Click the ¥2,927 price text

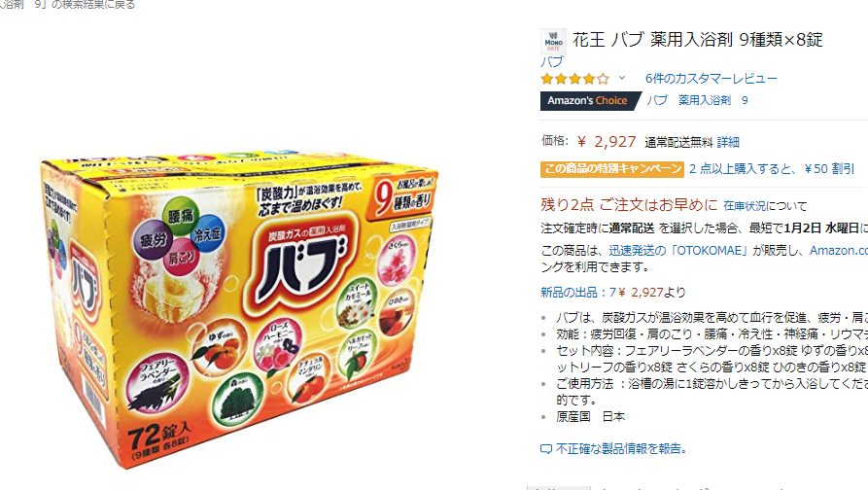pos(607,142)
